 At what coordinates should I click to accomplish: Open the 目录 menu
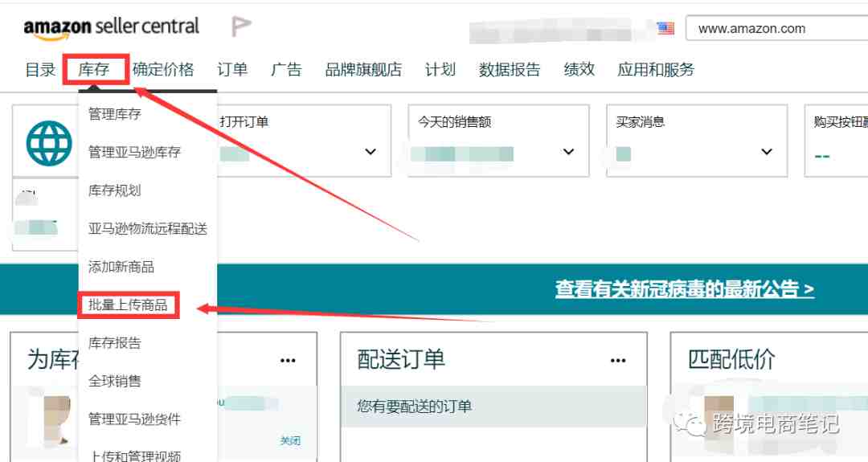pyautogui.click(x=40, y=70)
